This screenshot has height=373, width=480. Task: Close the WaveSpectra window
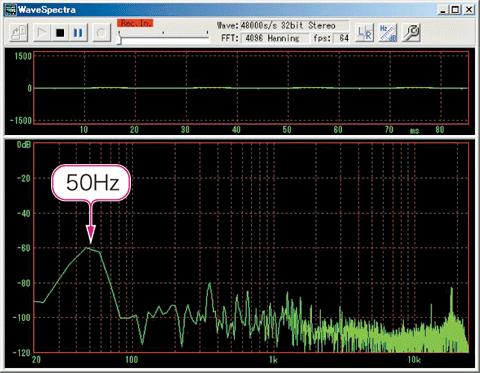coord(469,9)
